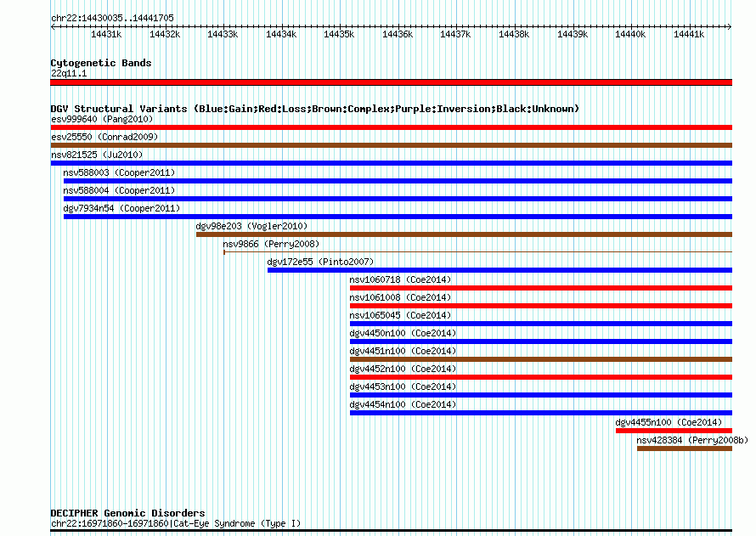Click the brown esv25550 complex bar

pyautogui.click(x=391, y=145)
